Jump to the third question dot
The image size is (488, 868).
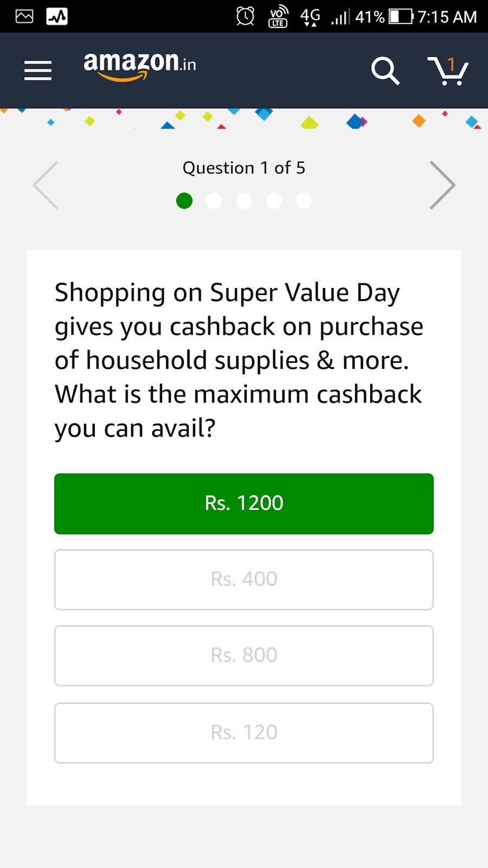pos(244,201)
